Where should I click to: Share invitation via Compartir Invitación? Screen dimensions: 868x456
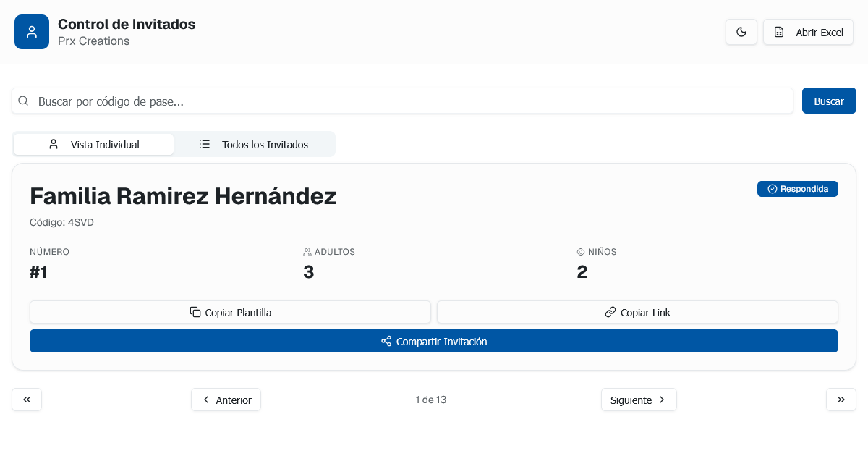pos(434,342)
